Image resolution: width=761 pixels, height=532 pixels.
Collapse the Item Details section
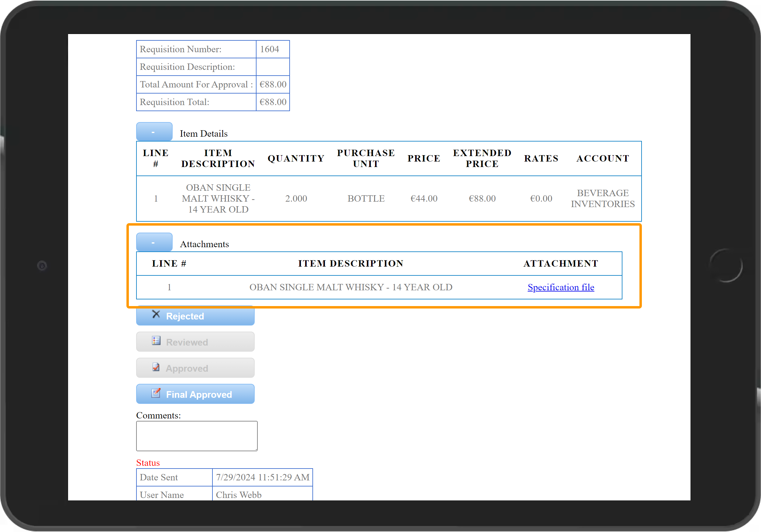point(154,131)
